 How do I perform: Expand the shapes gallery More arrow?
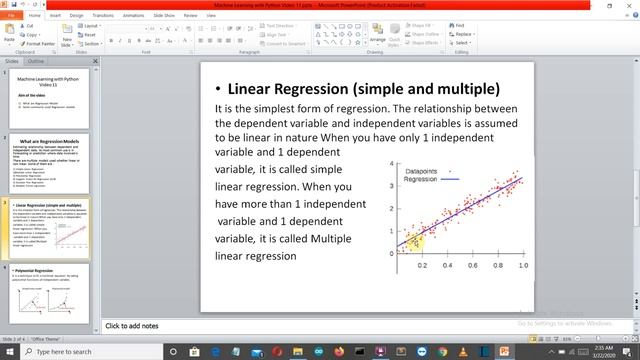365,42
